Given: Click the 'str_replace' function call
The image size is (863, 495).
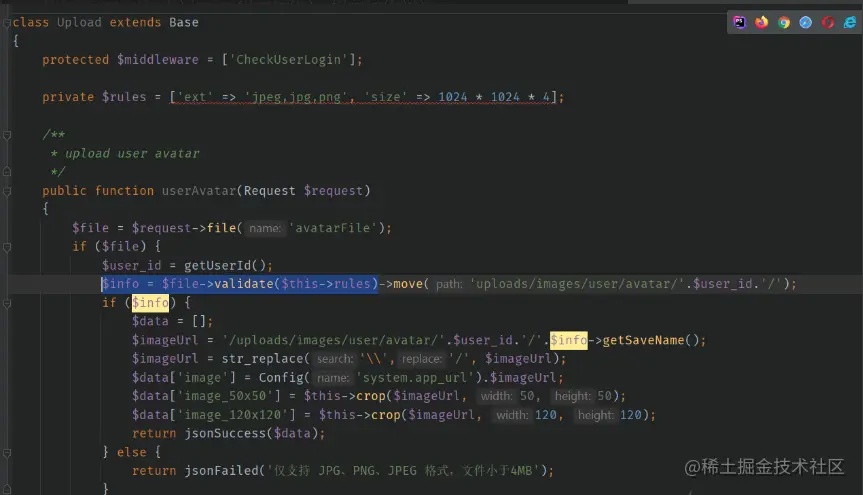Looking at the screenshot, I should click(263, 358).
